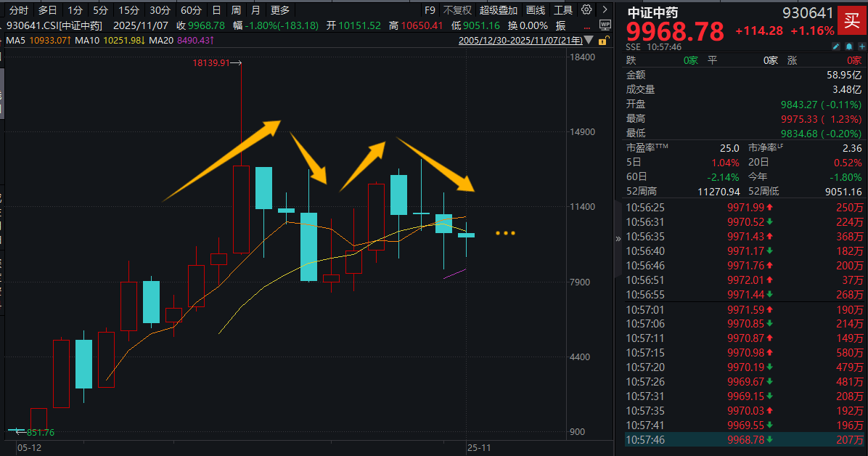The width and height of the screenshot is (868, 456).
Task: Select the 10:57:15 tick row
Action: point(744,353)
